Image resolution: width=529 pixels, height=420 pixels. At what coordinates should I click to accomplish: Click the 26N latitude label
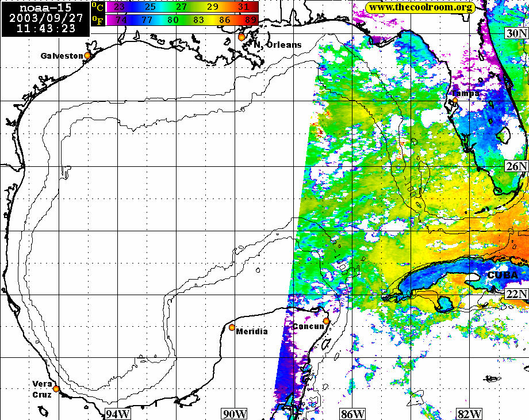tap(516, 166)
